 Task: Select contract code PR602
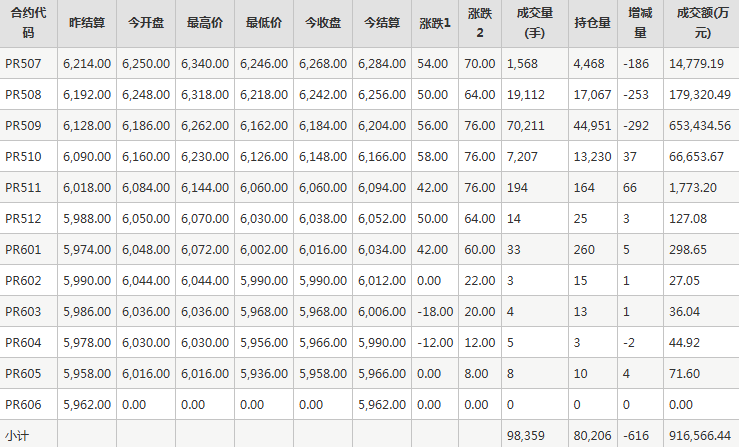pos(23,281)
